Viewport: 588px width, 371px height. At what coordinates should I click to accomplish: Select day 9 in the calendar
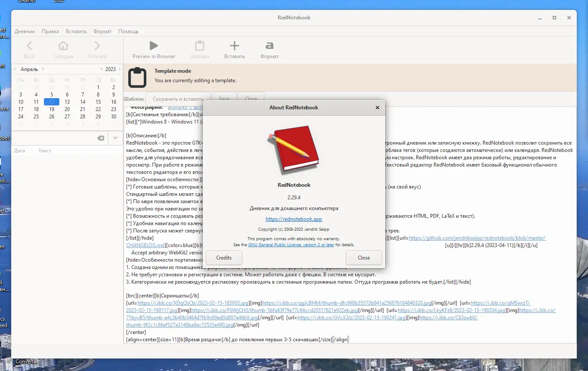(x=114, y=95)
